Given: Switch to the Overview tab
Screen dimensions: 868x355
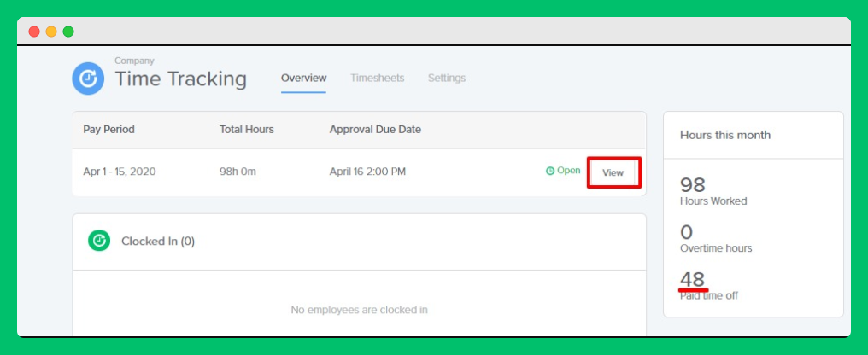Looking at the screenshot, I should (x=303, y=78).
